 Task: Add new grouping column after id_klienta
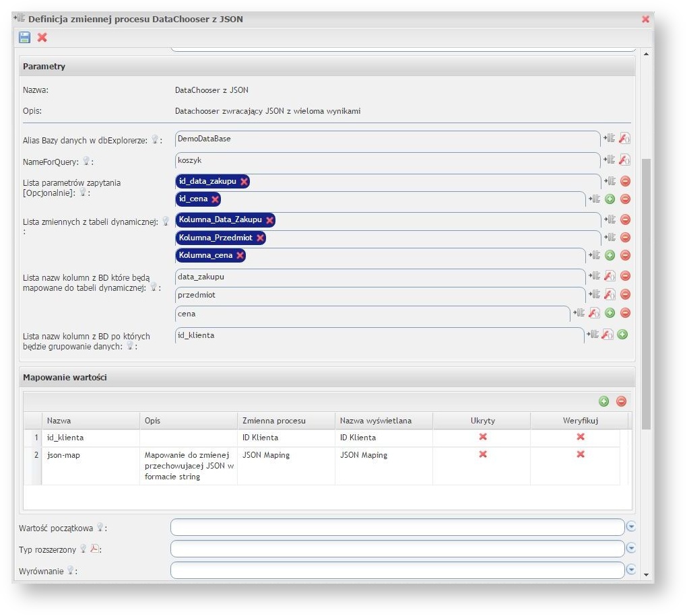point(622,335)
